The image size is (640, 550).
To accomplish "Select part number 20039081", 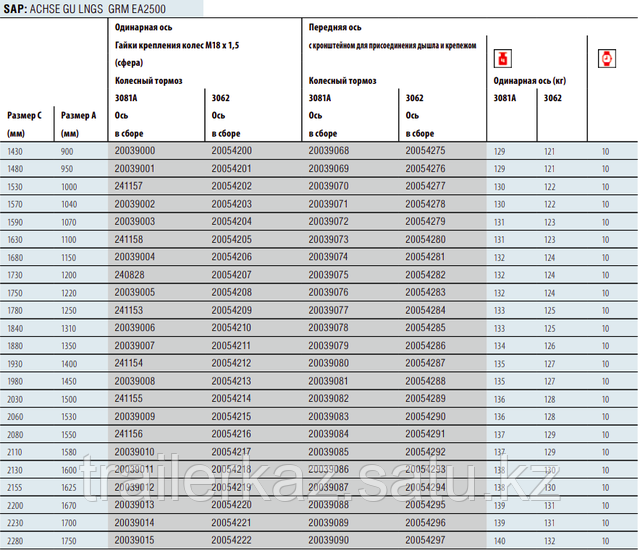I will 329,381.
